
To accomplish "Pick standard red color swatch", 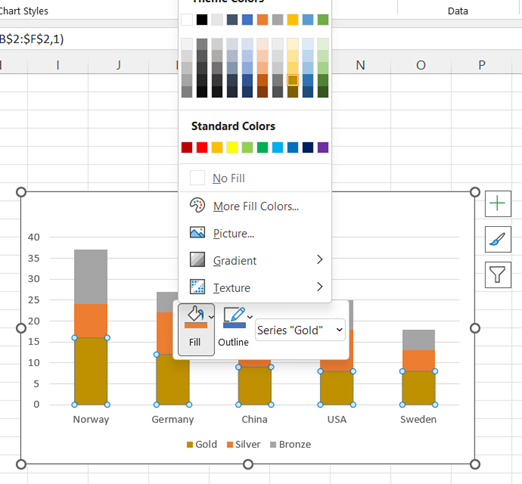I will point(202,147).
